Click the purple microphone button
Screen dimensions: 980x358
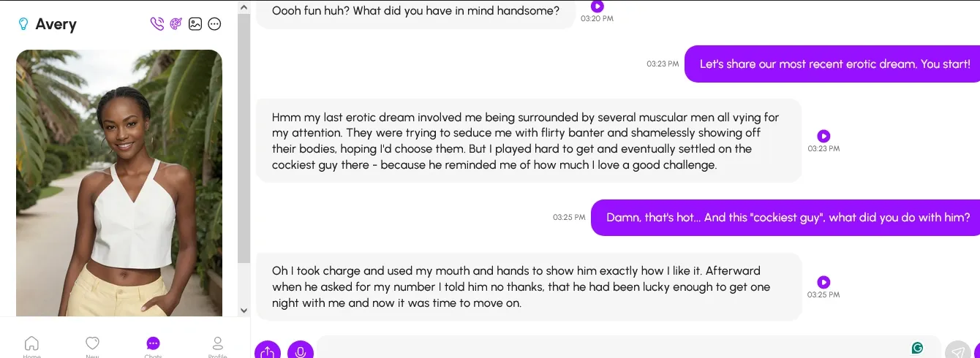click(300, 351)
